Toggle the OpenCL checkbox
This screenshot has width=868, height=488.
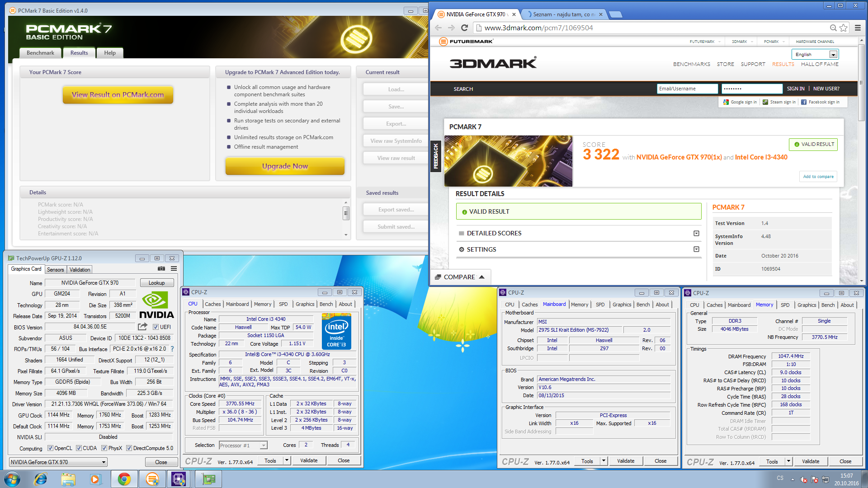pos(51,448)
